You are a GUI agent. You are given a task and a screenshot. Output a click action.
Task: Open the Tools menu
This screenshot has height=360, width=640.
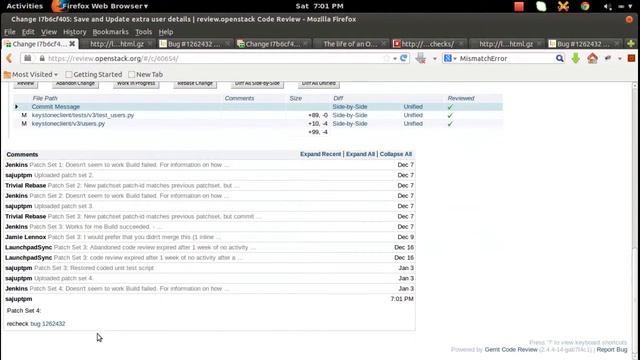pos(143,32)
